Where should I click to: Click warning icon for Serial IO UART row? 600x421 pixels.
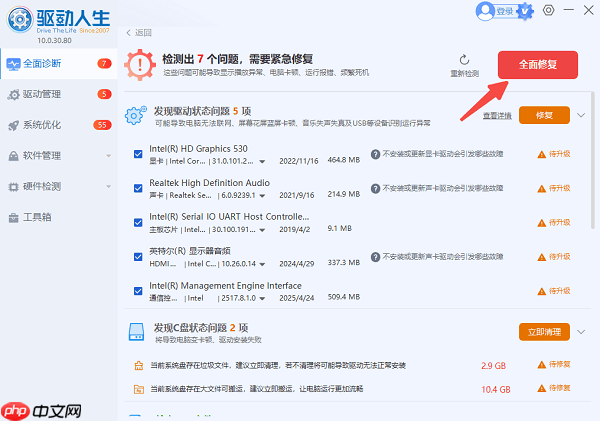(x=541, y=223)
